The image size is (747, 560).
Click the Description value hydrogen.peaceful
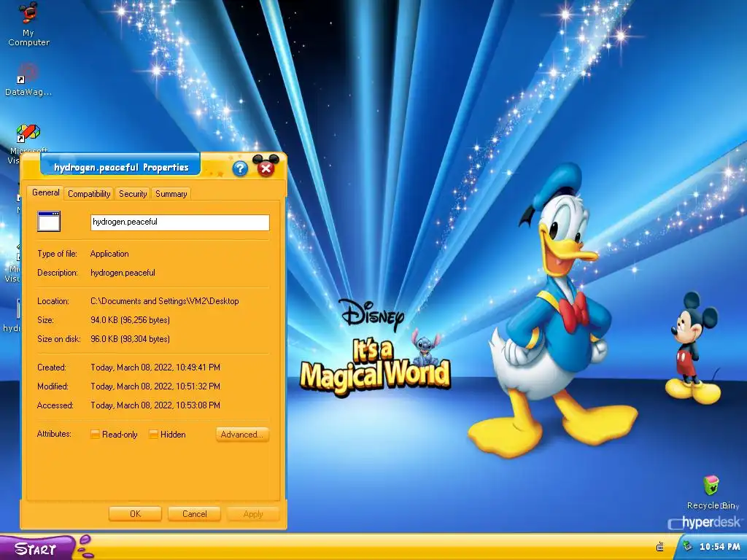point(123,273)
